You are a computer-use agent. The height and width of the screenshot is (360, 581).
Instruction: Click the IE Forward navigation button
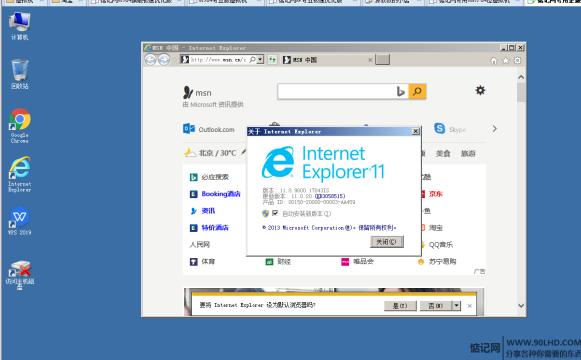point(164,60)
